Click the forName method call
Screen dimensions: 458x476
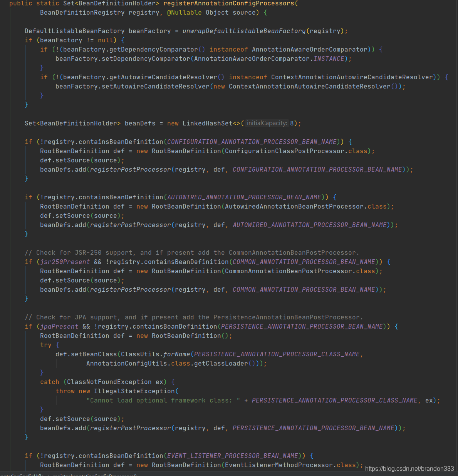[x=177, y=354]
